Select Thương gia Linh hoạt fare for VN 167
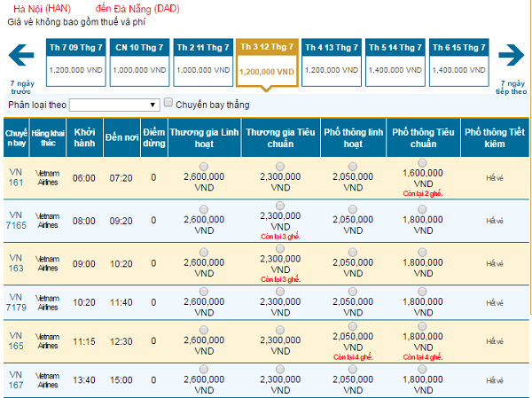This screenshot has height=398, width=532. point(205,370)
